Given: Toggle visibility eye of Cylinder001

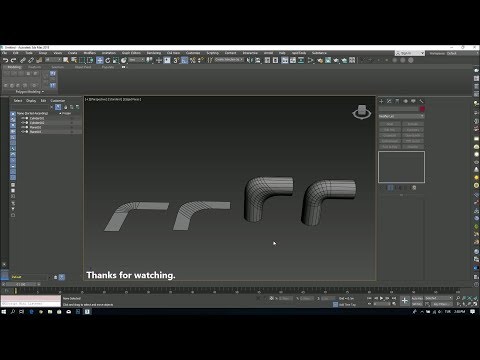Looking at the screenshot, I should [23, 118].
